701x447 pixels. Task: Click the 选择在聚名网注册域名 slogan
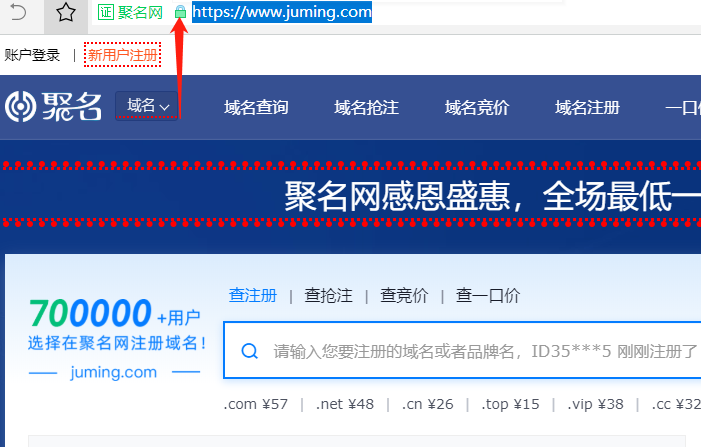coord(117,343)
